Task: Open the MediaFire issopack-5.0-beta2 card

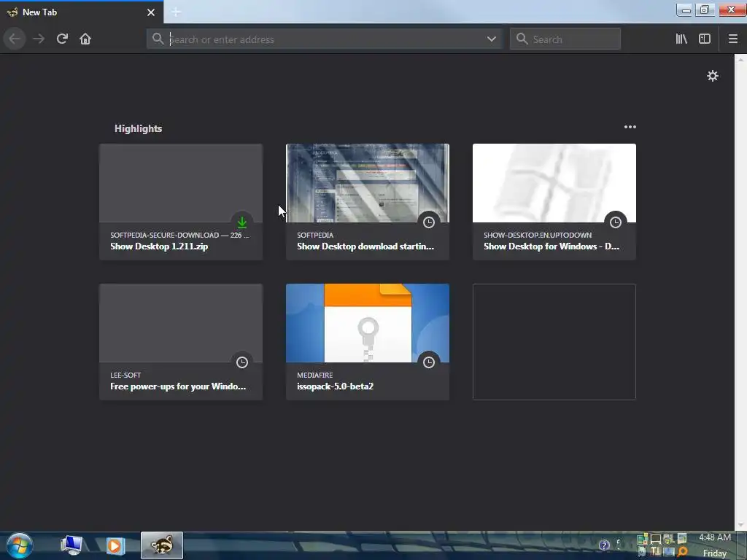Action: pos(368,342)
